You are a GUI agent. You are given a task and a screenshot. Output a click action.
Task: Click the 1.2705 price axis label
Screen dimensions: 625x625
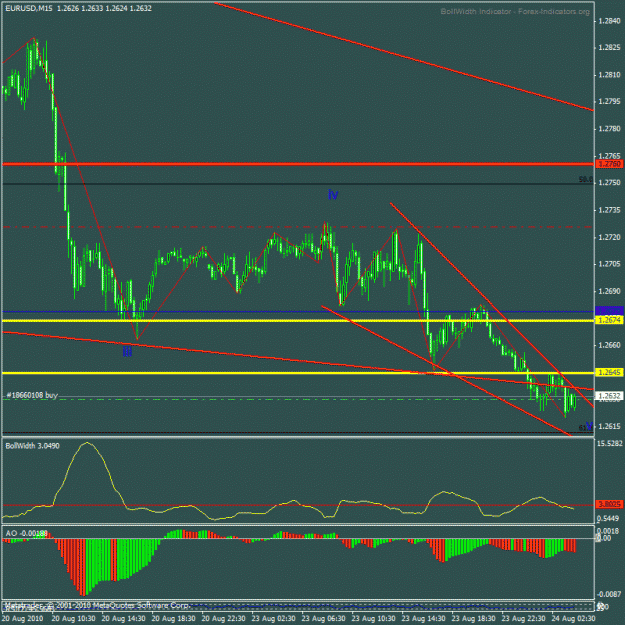[x=609, y=263]
